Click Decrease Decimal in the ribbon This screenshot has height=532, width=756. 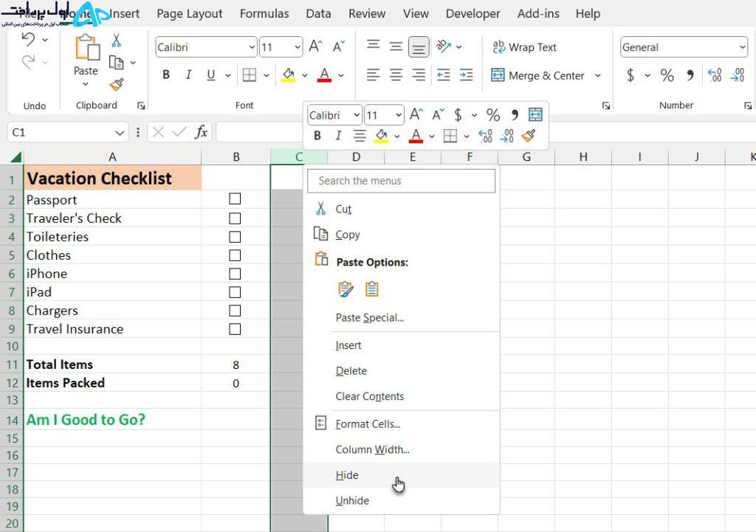(x=738, y=75)
